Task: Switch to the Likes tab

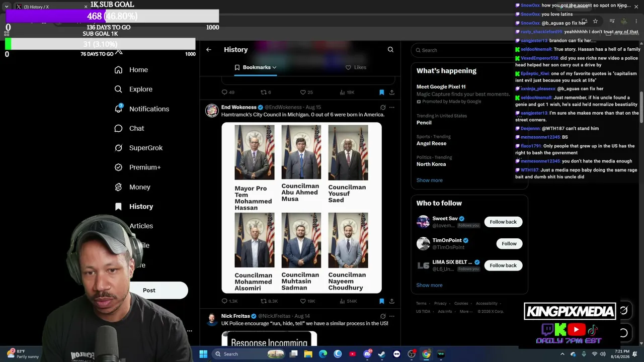Action: (356, 67)
